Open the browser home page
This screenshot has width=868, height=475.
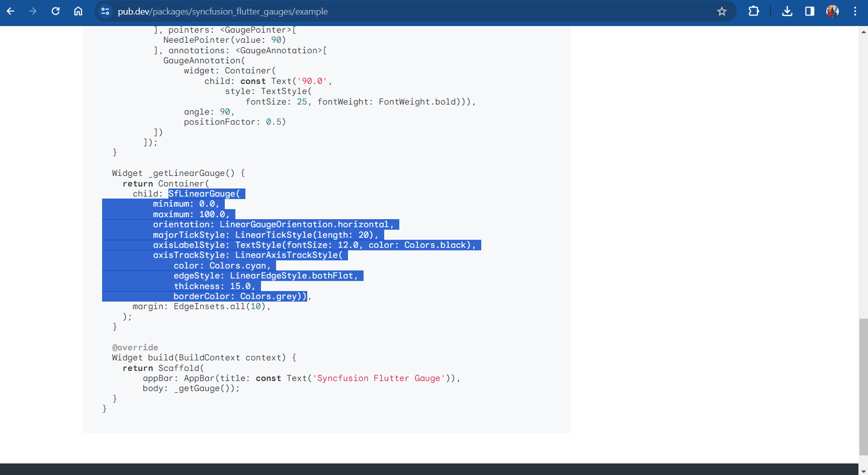coord(78,11)
